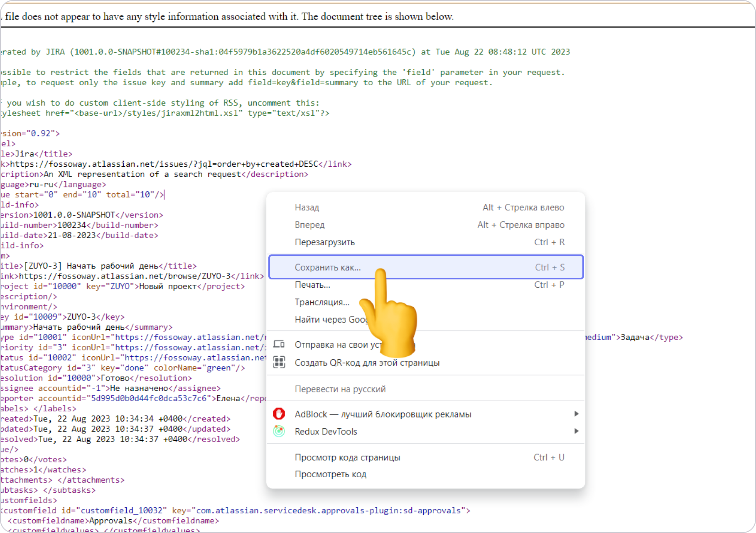Click 'Перезагрузить' menu entry
This screenshot has height=533, width=756.
point(324,242)
